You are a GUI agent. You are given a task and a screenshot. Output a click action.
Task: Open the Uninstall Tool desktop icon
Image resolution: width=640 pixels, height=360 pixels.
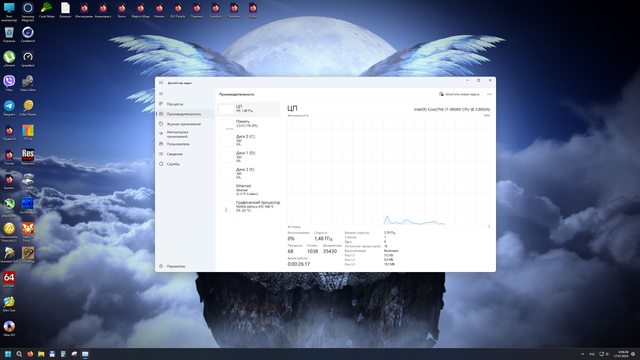click(9, 255)
